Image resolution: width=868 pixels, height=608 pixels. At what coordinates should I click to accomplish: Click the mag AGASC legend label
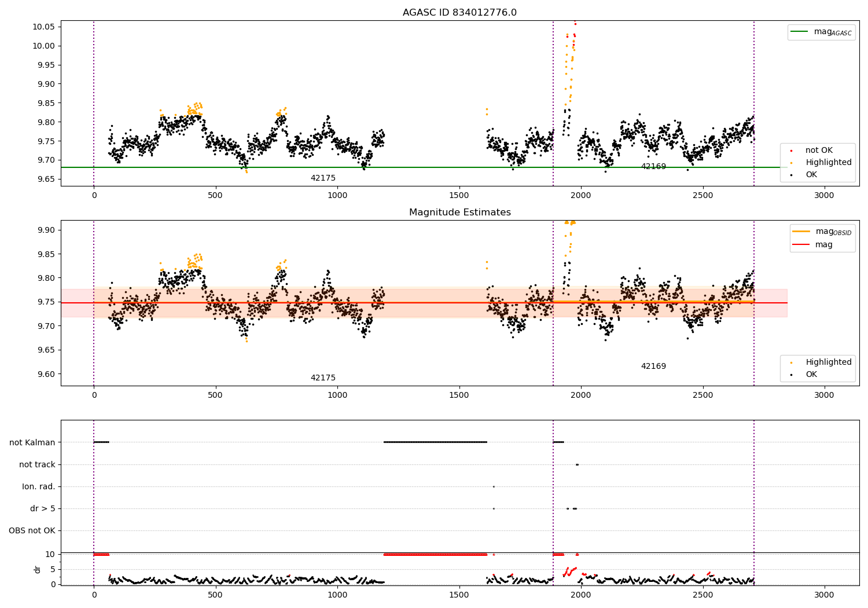833,32
